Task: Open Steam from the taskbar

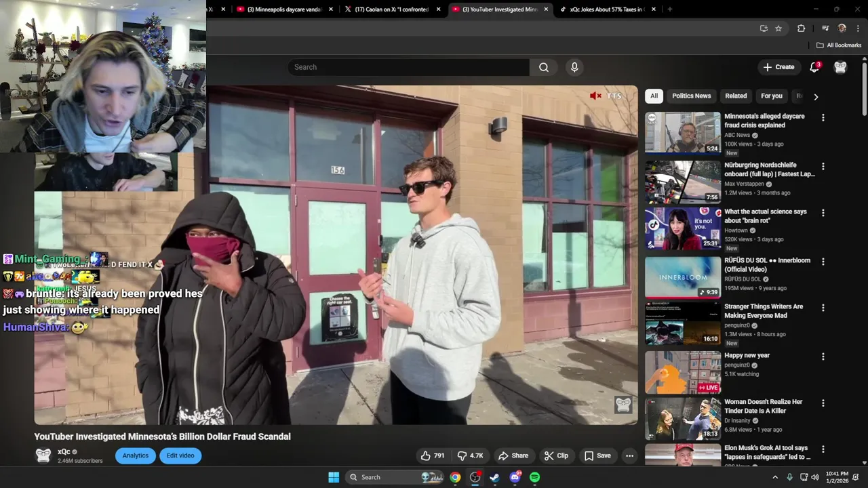Action: point(494,477)
